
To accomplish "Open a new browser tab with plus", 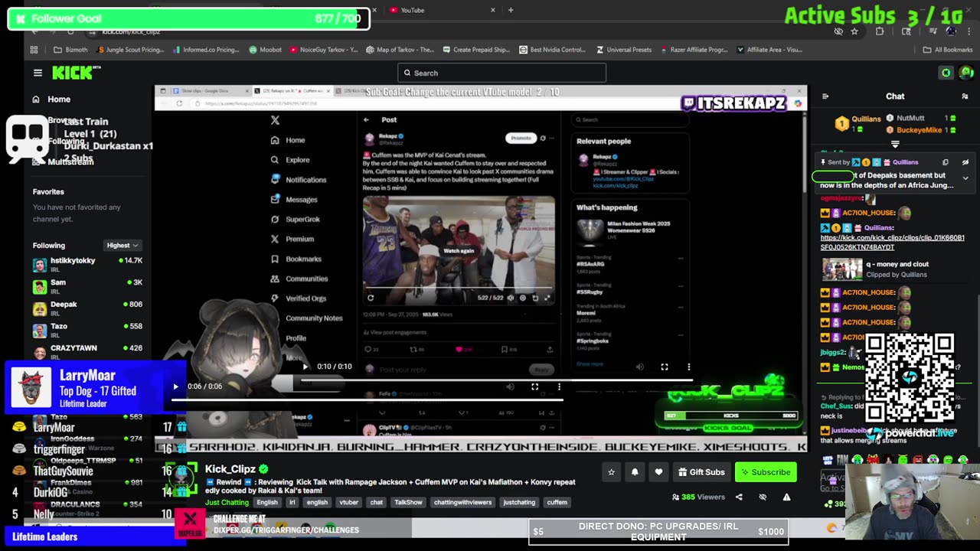I will coord(511,10).
